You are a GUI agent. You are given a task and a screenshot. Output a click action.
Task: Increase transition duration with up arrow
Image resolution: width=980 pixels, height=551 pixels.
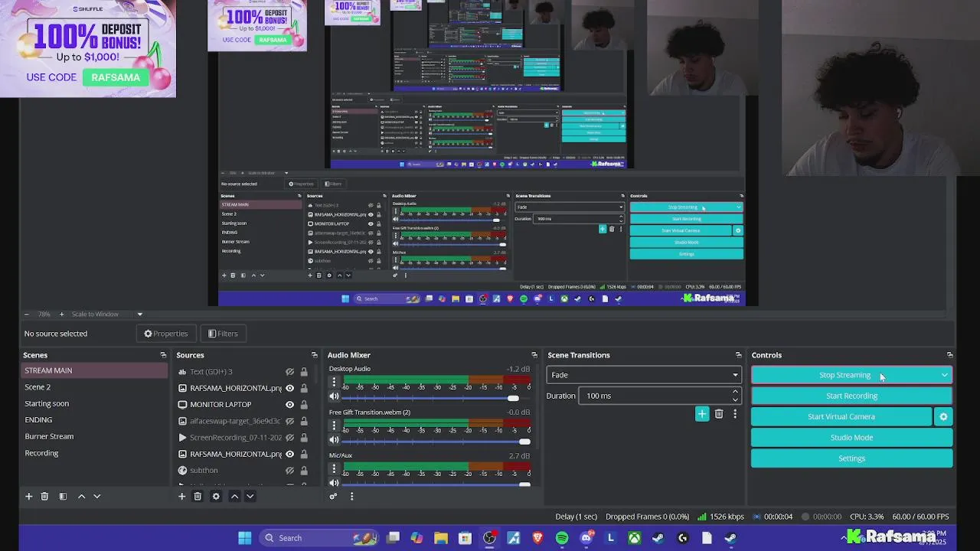pos(735,392)
